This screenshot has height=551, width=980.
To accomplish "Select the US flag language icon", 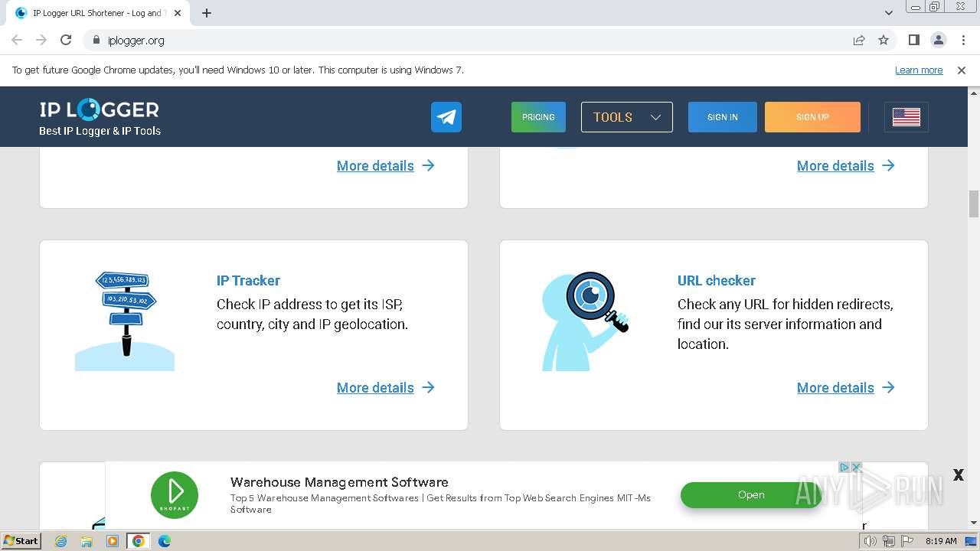I will coord(906,117).
